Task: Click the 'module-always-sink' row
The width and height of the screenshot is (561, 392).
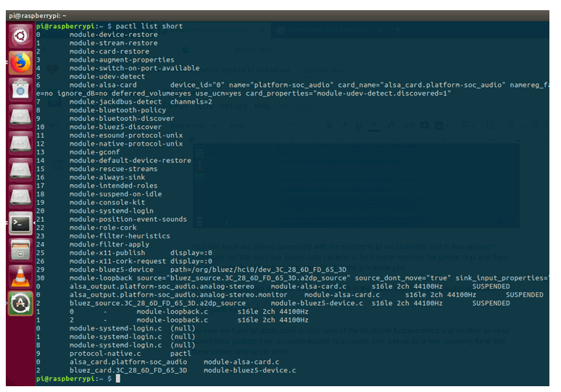Action: coord(107,178)
